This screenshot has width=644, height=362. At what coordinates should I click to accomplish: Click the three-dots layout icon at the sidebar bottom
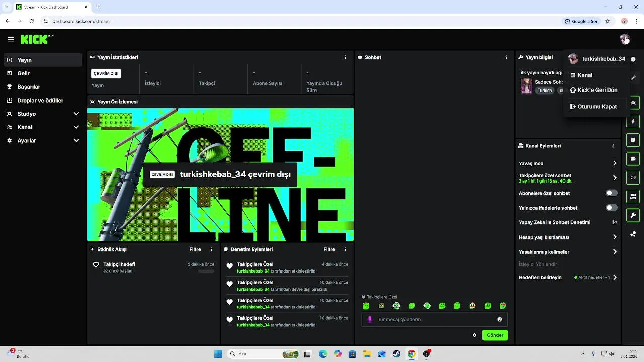coord(633,234)
